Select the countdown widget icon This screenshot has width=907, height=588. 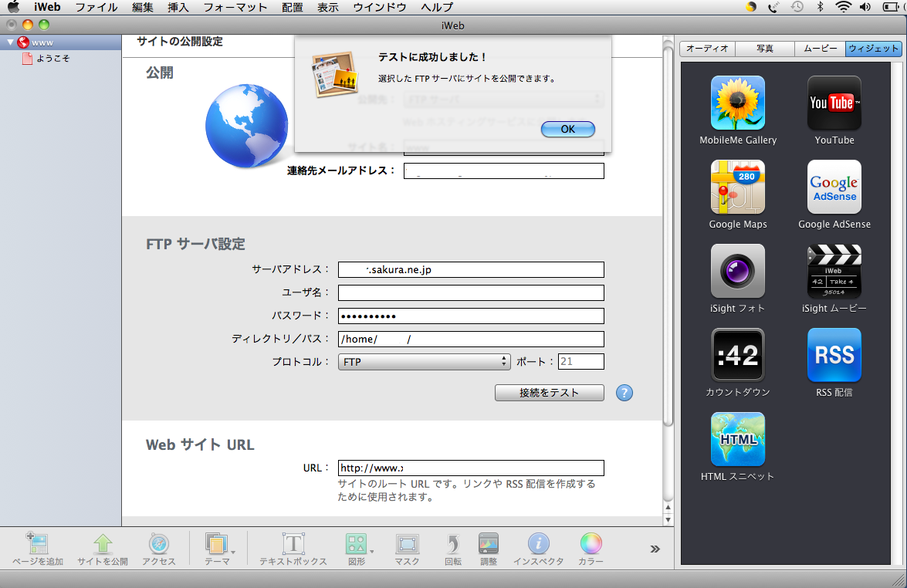pos(737,356)
